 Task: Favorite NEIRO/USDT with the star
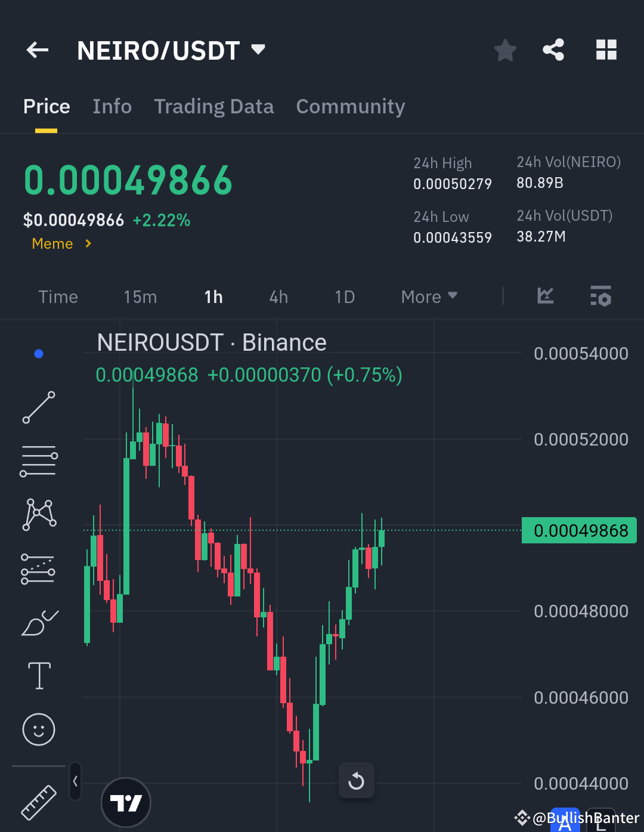click(505, 50)
